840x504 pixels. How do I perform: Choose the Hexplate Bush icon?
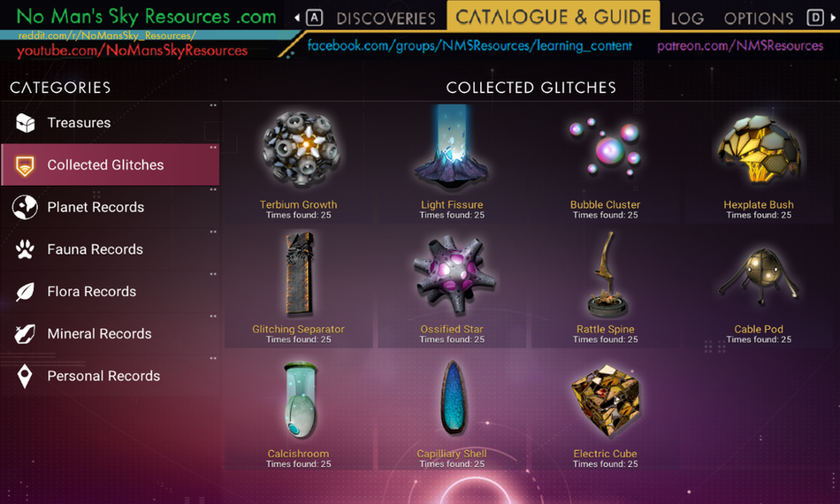(x=759, y=149)
